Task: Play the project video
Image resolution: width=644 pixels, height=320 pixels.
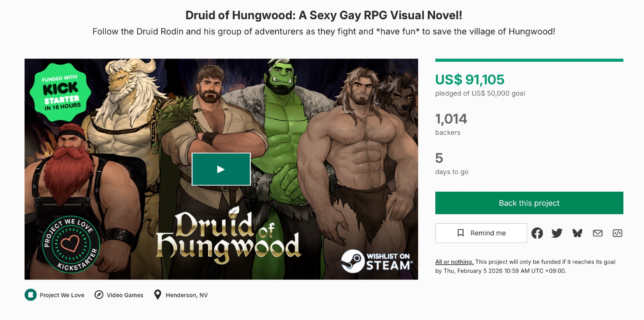Action: pyautogui.click(x=221, y=169)
